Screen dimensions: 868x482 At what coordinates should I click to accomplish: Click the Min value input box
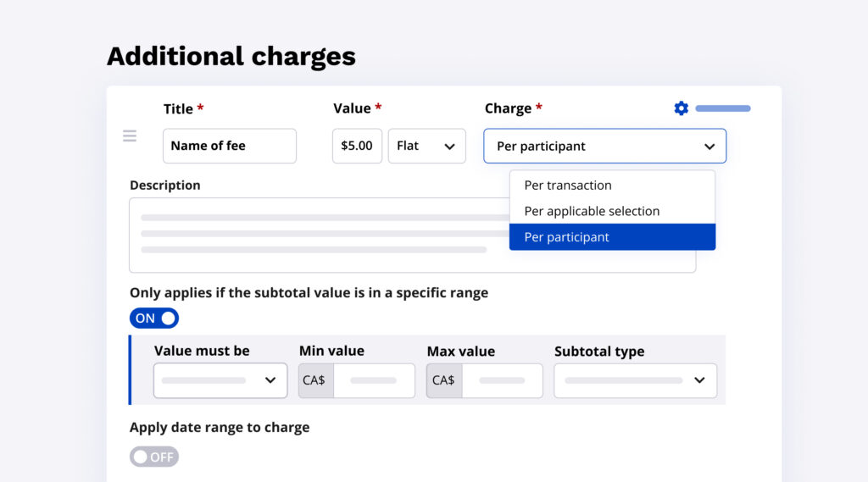pyautogui.click(x=374, y=380)
